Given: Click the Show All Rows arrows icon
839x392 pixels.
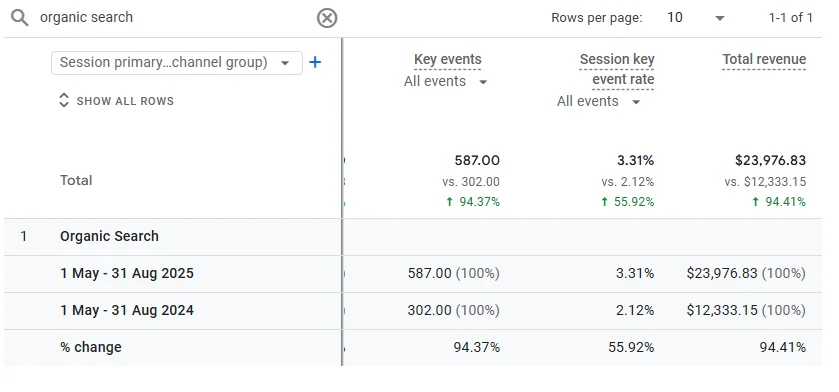Looking at the screenshot, I should (x=64, y=101).
